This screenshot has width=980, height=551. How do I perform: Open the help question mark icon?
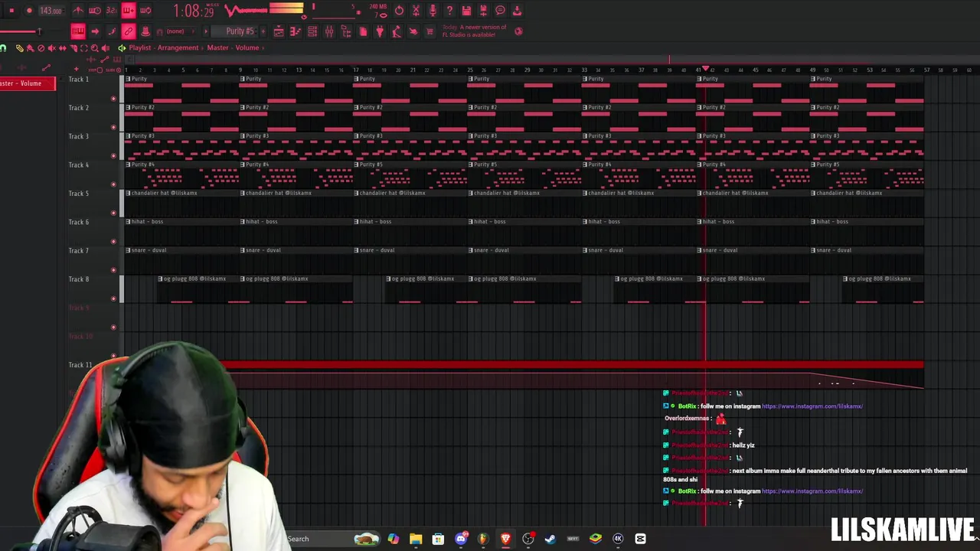[449, 11]
